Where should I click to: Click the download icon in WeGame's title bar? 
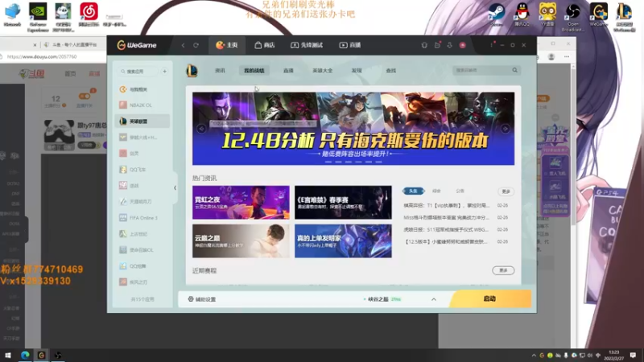(x=450, y=45)
